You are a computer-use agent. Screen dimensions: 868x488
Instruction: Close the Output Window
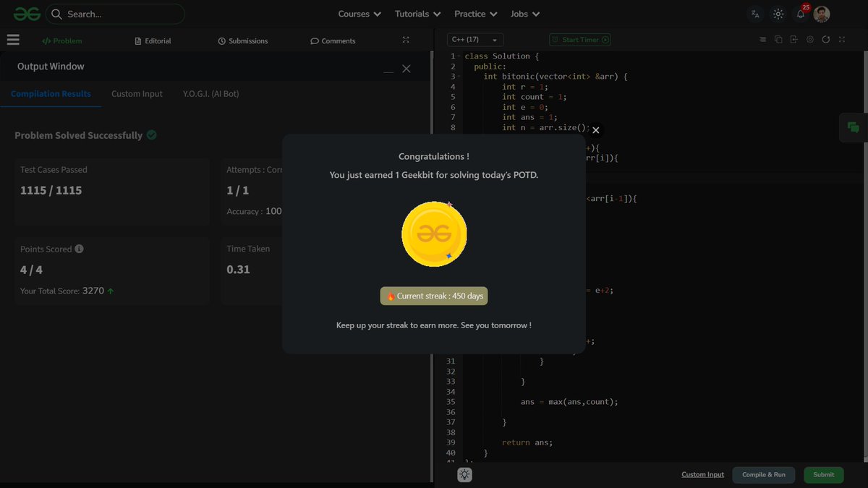click(x=407, y=69)
